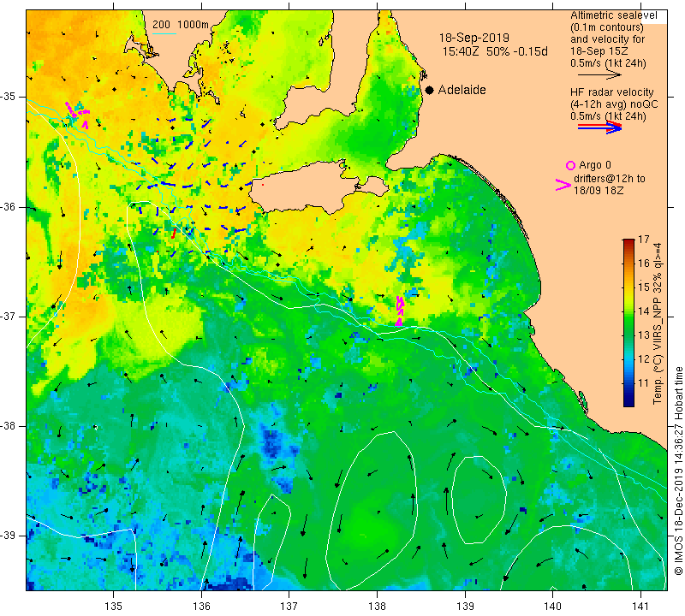
Task: Click the '(0.1m contours)' legend line
Action: point(607,27)
